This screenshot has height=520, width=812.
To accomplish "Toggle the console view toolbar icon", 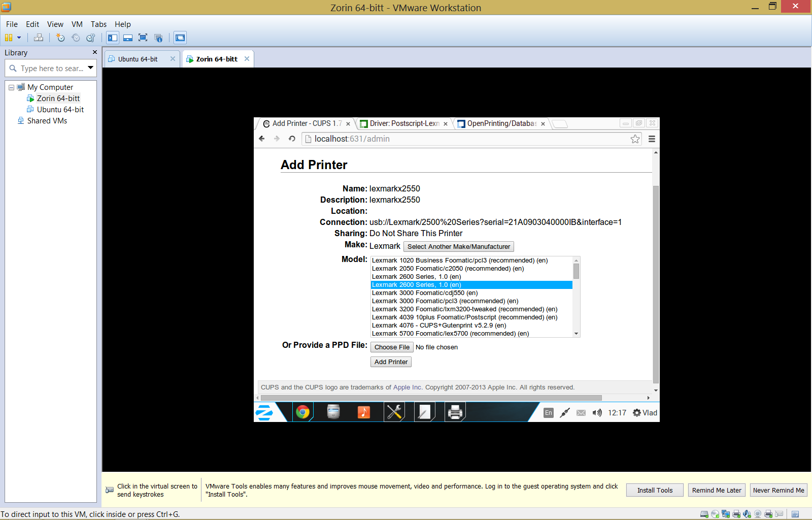I will click(x=180, y=38).
